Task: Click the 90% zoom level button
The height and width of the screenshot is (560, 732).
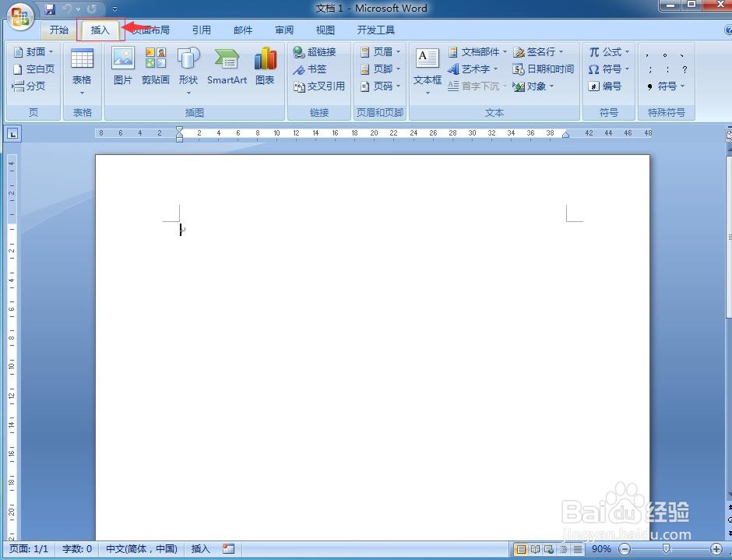Action: tap(601, 549)
